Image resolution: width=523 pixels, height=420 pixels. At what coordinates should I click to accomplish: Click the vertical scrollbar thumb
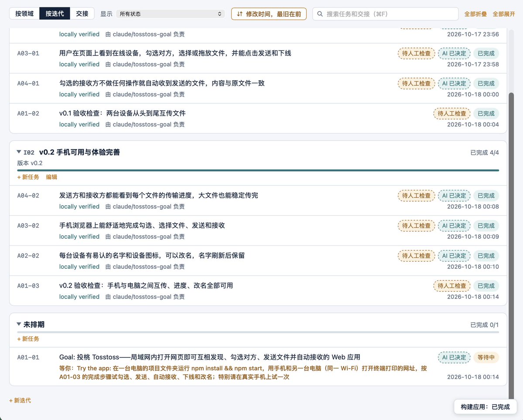tap(511, 246)
